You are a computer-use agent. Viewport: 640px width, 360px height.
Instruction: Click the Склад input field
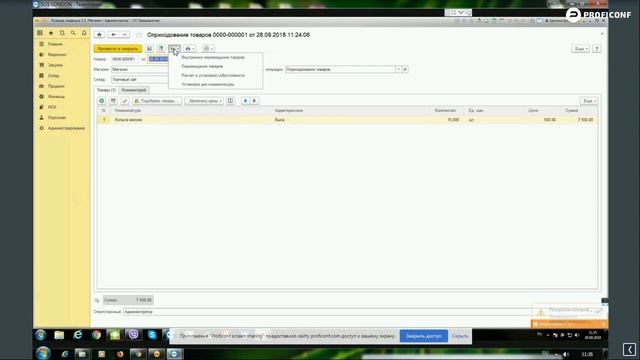pyautogui.click(x=140, y=80)
